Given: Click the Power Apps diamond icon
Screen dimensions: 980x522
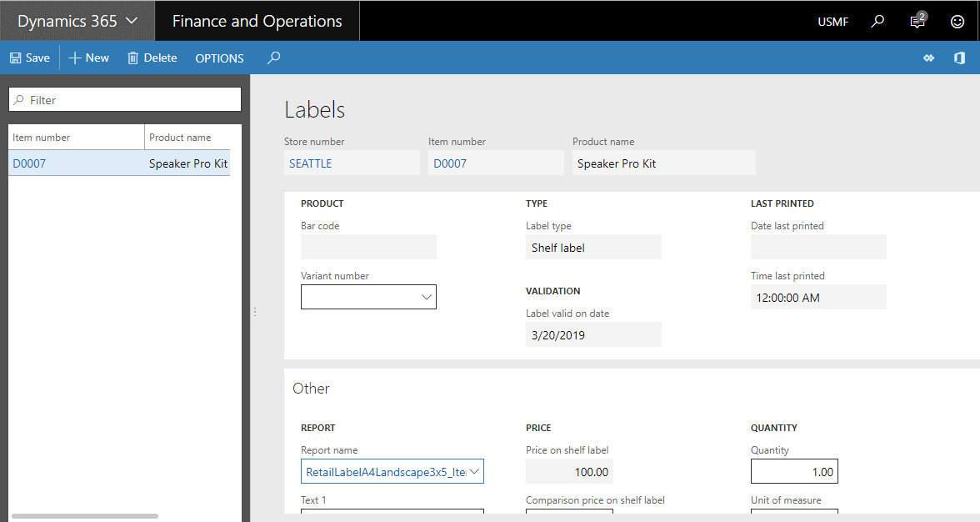Looking at the screenshot, I should pyautogui.click(x=929, y=58).
